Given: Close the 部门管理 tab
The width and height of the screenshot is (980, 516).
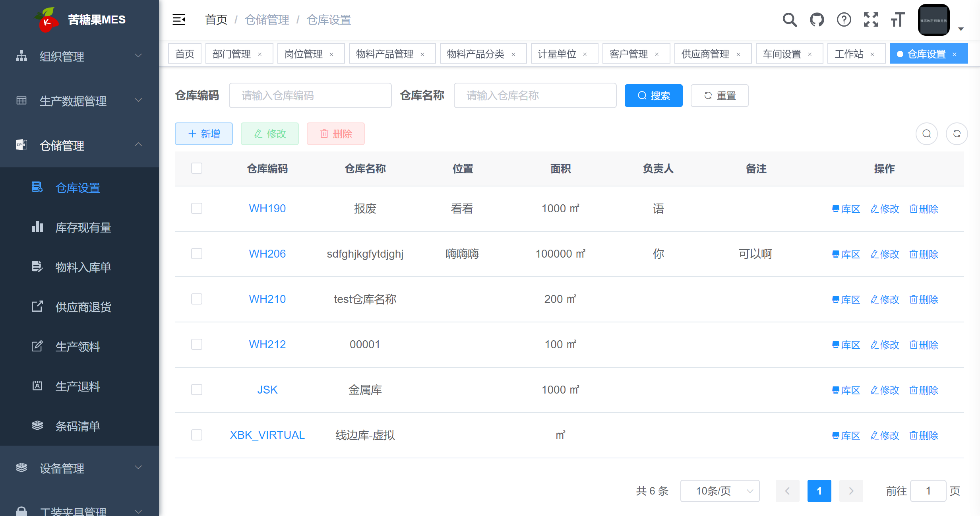Looking at the screenshot, I should coord(260,54).
